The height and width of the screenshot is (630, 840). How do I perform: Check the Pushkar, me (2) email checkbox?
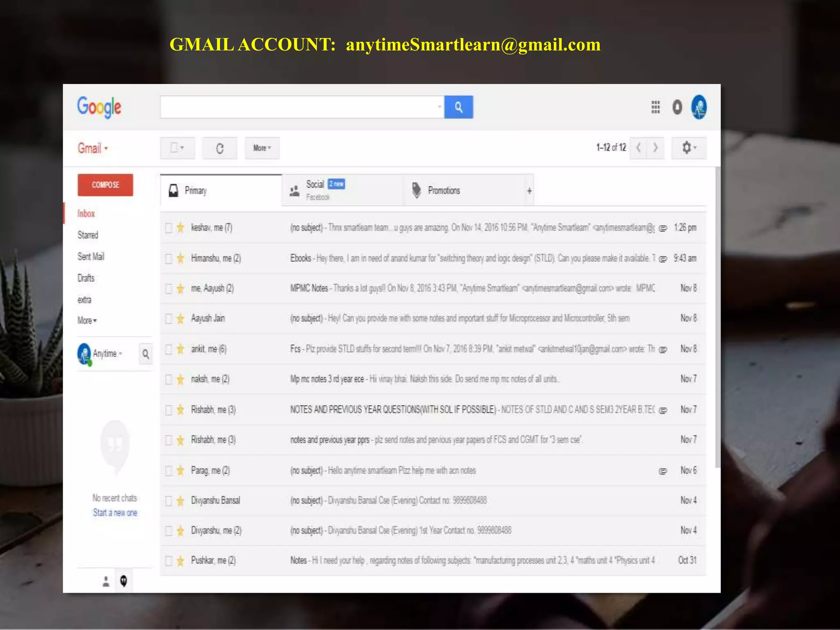pyautogui.click(x=169, y=561)
